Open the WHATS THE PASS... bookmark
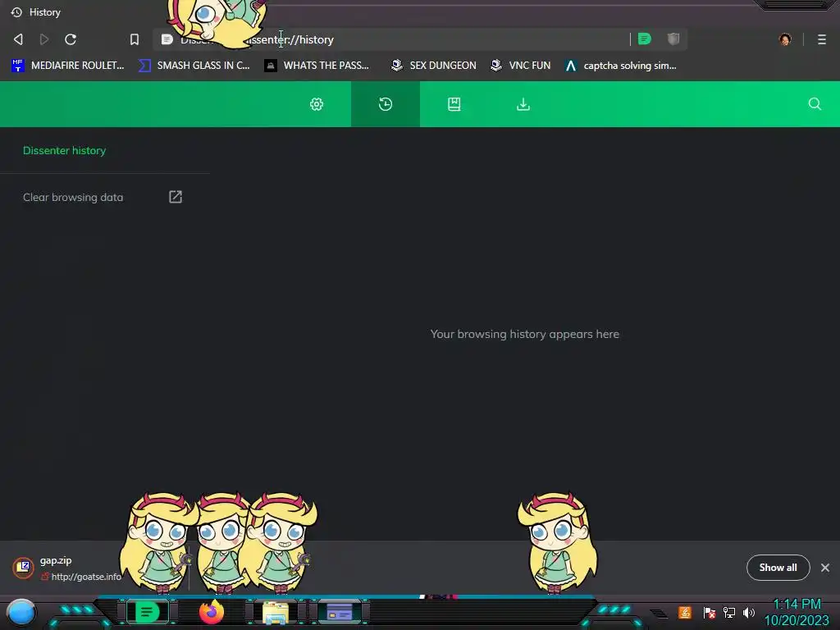Viewport: 840px width, 630px height. pyautogui.click(x=317, y=66)
